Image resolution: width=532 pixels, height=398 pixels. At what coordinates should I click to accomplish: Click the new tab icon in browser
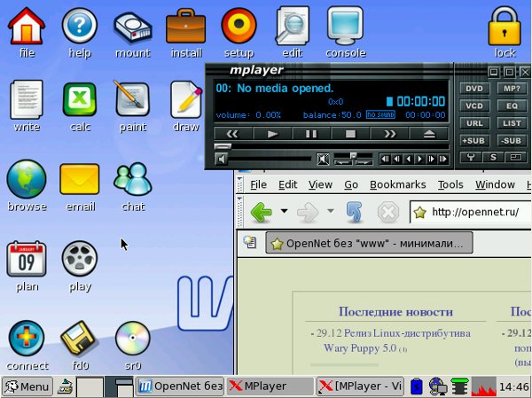click(250, 242)
